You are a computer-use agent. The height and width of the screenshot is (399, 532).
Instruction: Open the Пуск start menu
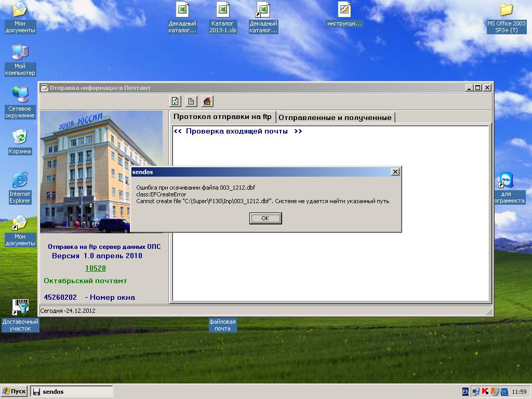point(14,392)
